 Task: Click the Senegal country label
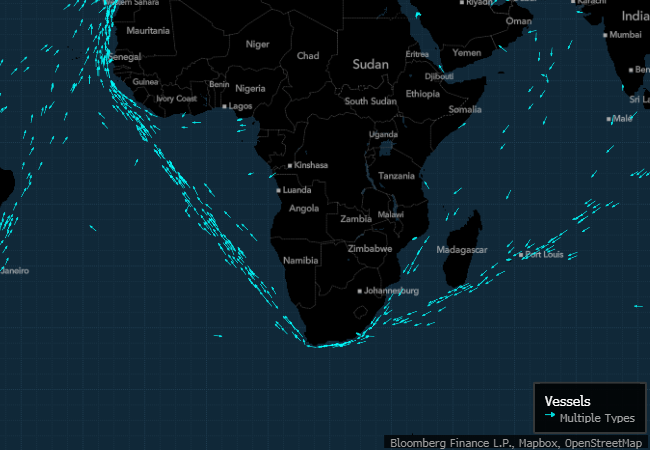click(x=126, y=57)
